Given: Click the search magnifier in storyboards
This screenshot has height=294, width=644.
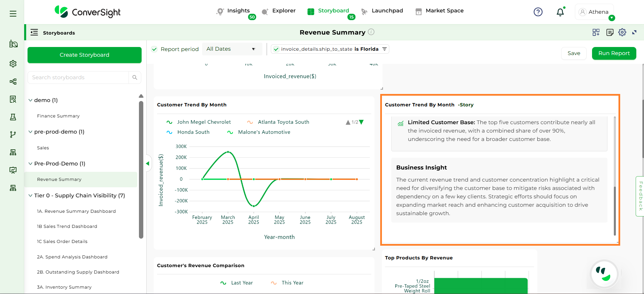Looking at the screenshot, I should pyautogui.click(x=135, y=78).
